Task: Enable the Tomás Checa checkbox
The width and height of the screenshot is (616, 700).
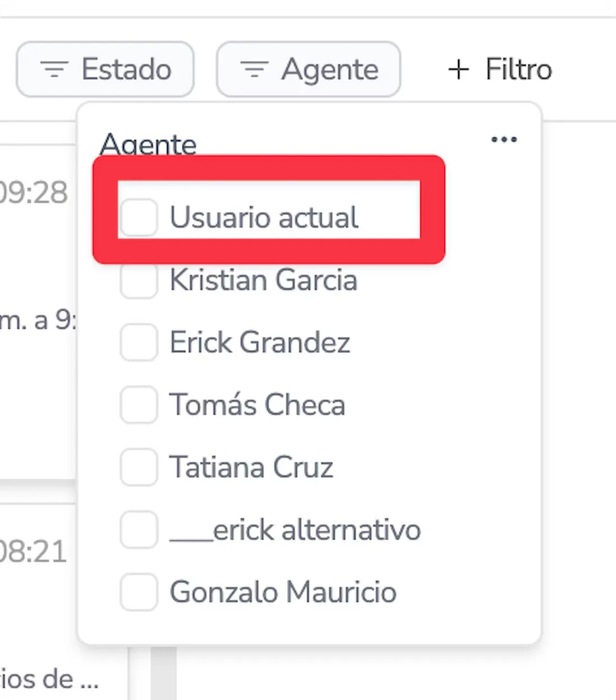Action: point(138,405)
